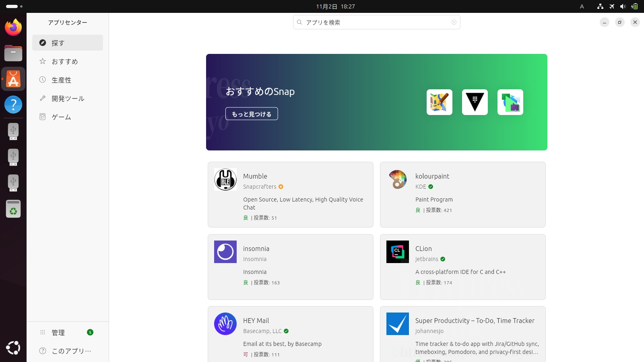The image size is (644, 362).
Task: Click the CLion app icon
Action: (398, 252)
